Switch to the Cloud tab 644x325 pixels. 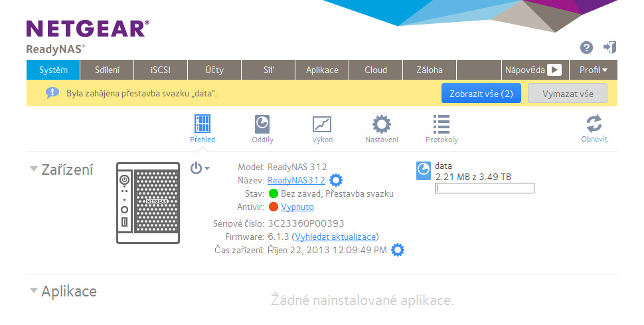point(376,70)
